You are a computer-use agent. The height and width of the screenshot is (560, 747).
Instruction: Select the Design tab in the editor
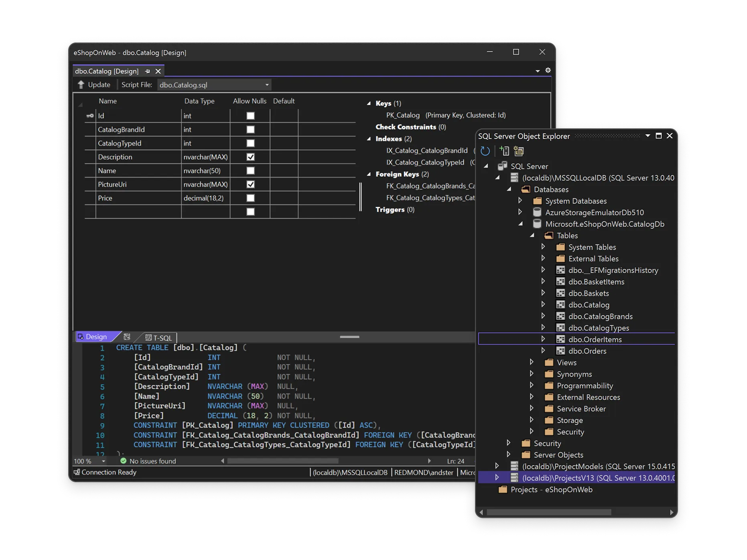pos(95,337)
